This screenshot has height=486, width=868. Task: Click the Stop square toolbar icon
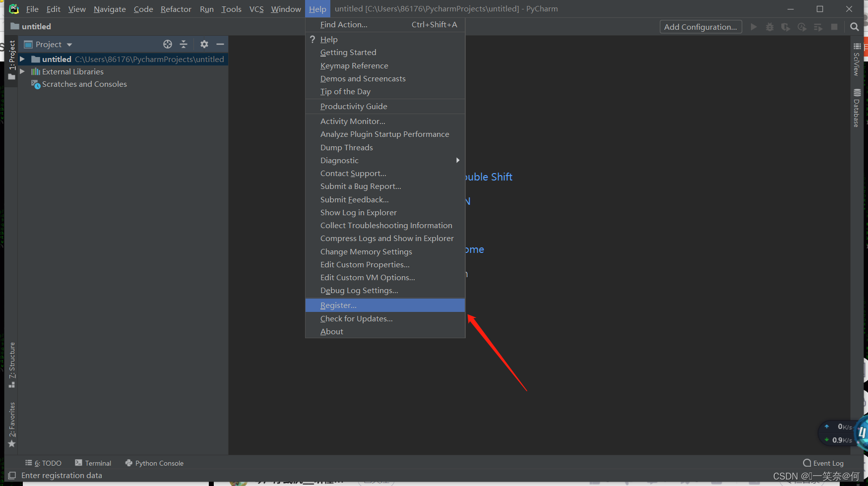(x=834, y=27)
